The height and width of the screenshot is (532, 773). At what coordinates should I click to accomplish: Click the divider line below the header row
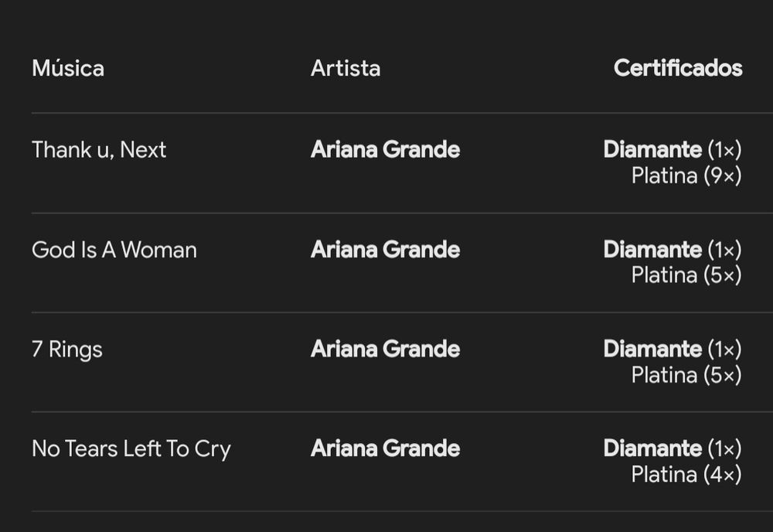click(x=402, y=113)
